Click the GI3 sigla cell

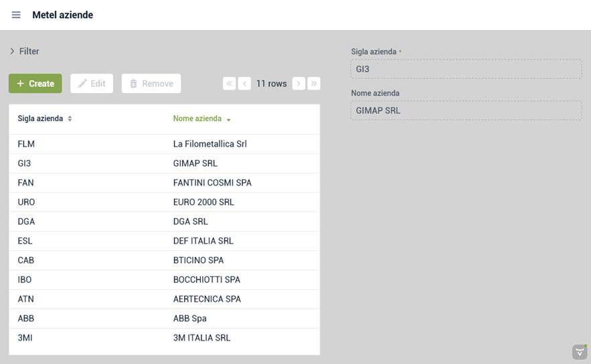click(24, 163)
